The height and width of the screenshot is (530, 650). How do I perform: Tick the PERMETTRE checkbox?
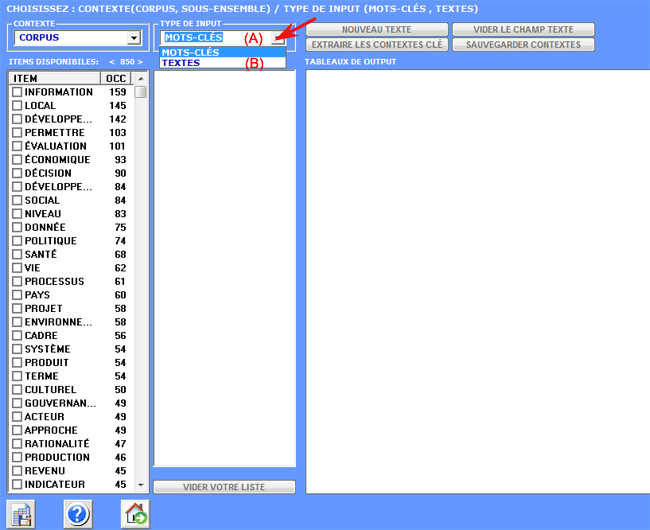[x=17, y=133]
